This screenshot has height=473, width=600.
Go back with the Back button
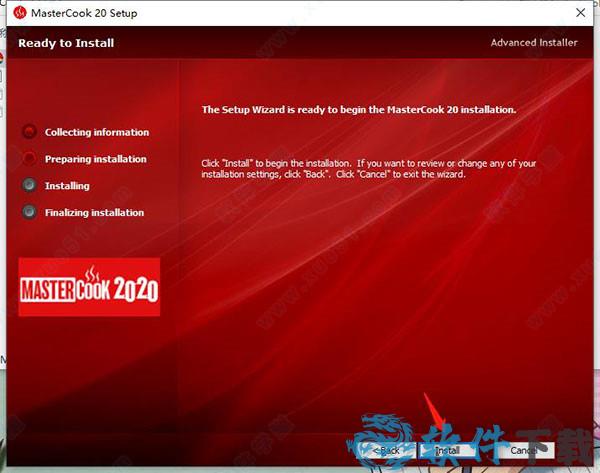coord(386,451)
